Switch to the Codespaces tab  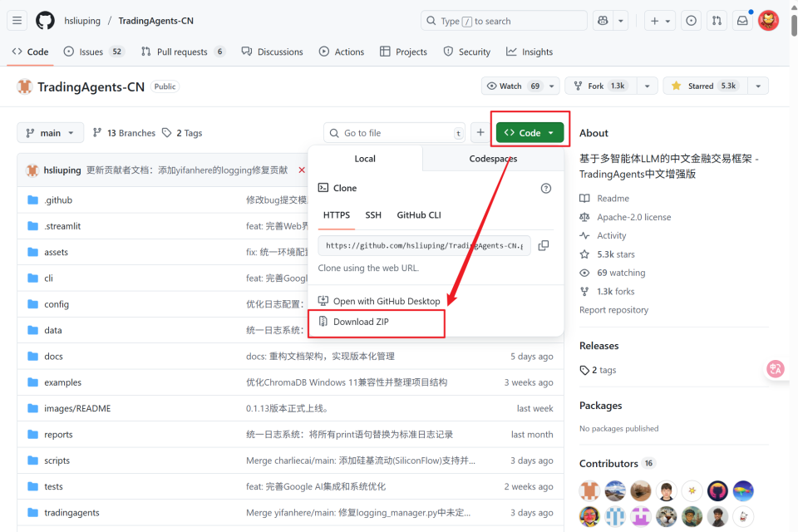pos(493,159)
